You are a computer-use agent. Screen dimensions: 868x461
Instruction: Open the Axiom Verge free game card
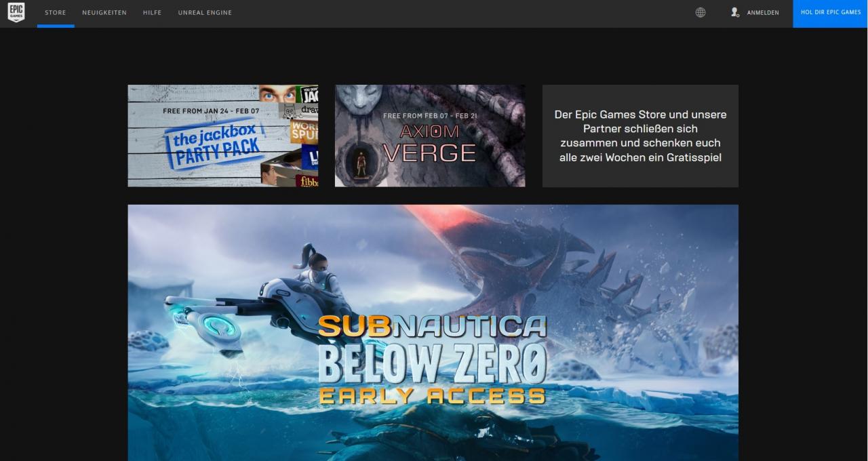(430, 136)
